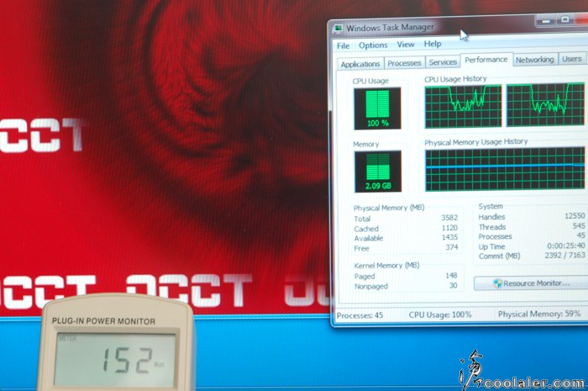Screen dimensions: 588x391
Task: Click the Handles value 12550
Action: pos(575,216)
